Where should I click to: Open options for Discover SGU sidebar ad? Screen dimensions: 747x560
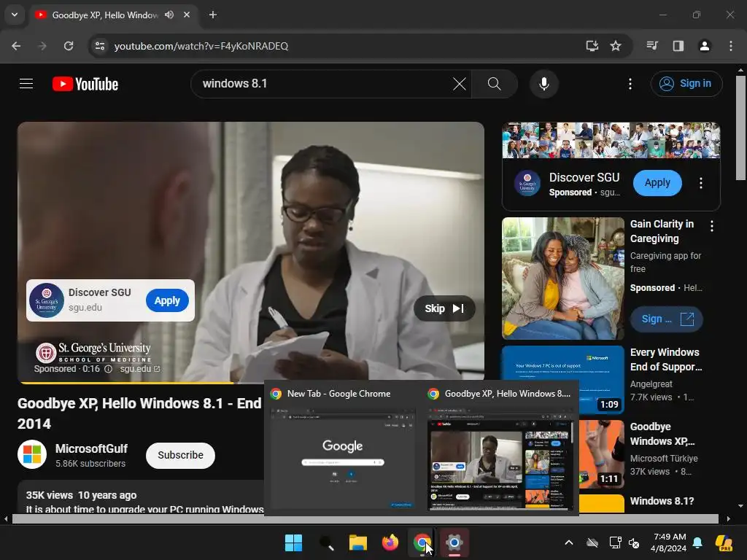point(701,183)
